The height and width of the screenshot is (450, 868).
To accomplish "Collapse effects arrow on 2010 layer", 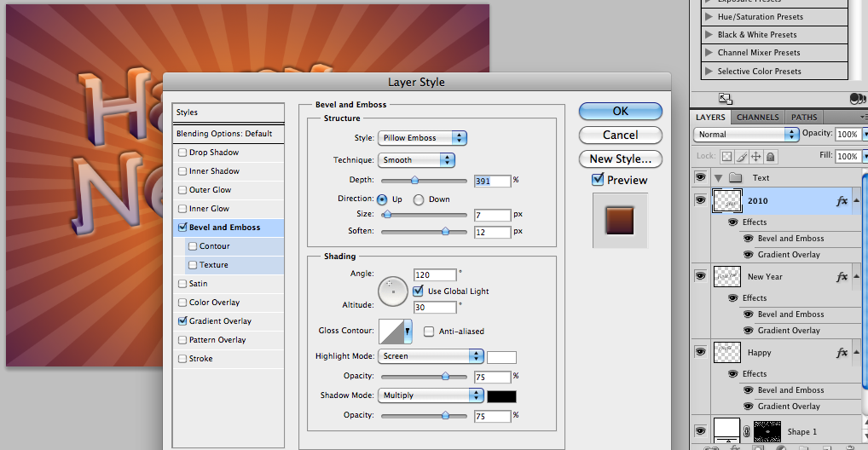I will click(857, 200).
